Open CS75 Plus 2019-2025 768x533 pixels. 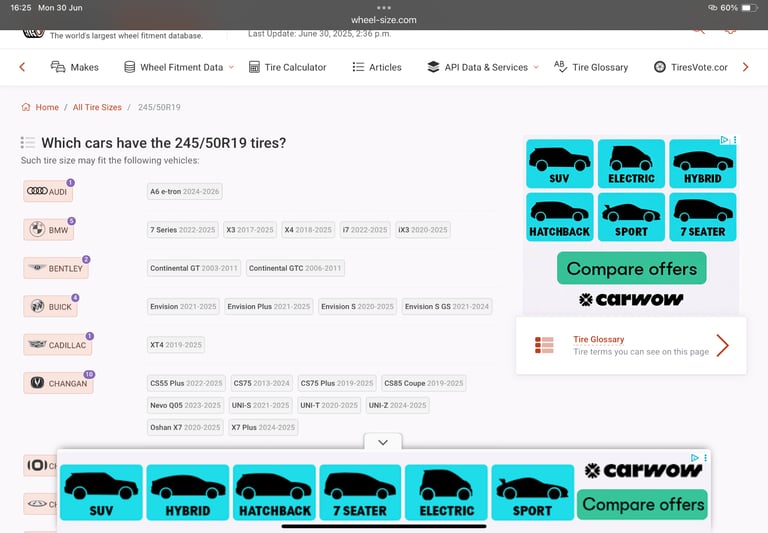337,383
